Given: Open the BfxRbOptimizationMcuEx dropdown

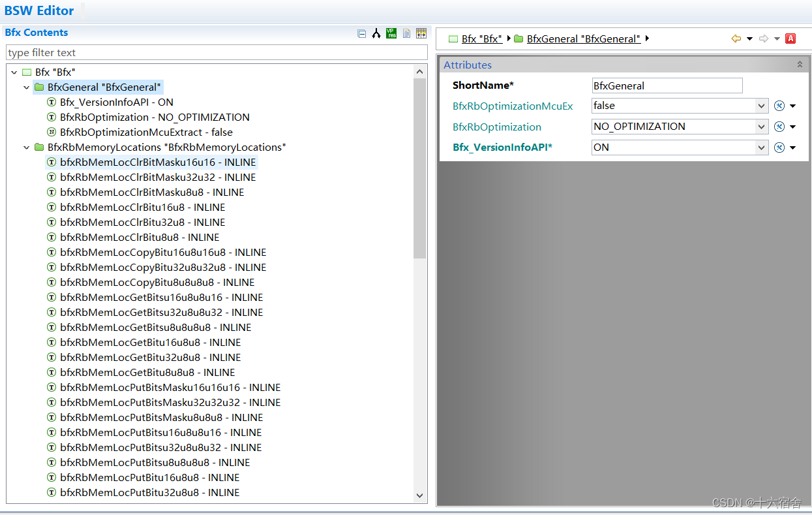Looking at the screenshot, I should coord(762,106).
